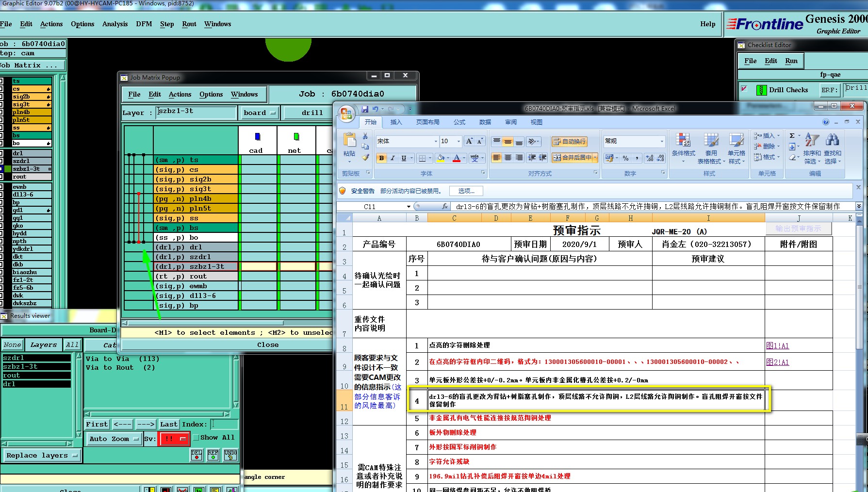Open the Merge and Center dropdown arrow

tap(595, 158)
